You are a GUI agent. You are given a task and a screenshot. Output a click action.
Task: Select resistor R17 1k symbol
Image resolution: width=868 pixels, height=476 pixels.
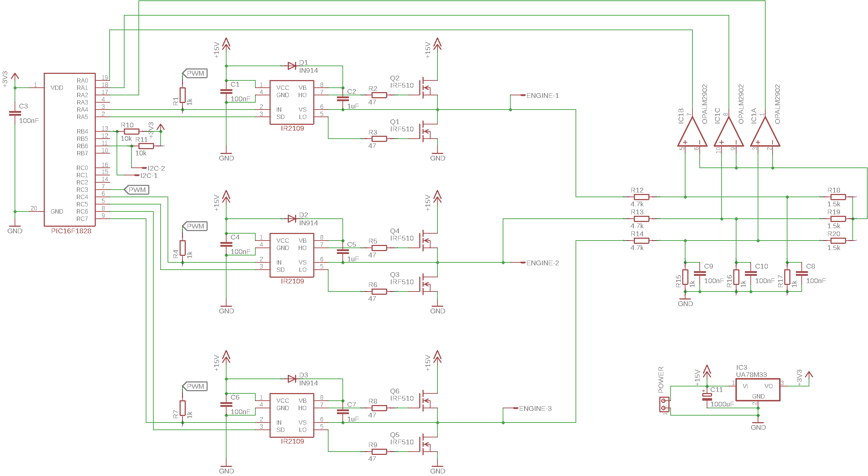(787, 277)
